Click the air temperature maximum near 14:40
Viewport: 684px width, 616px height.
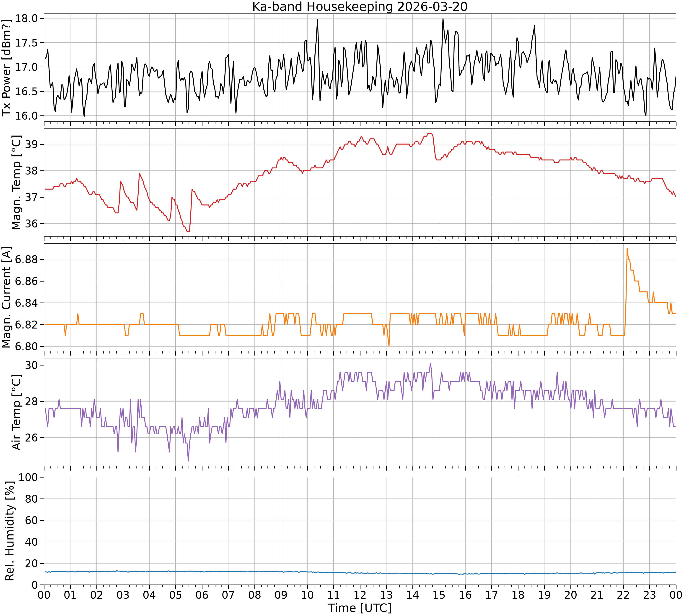click(430, 363)
